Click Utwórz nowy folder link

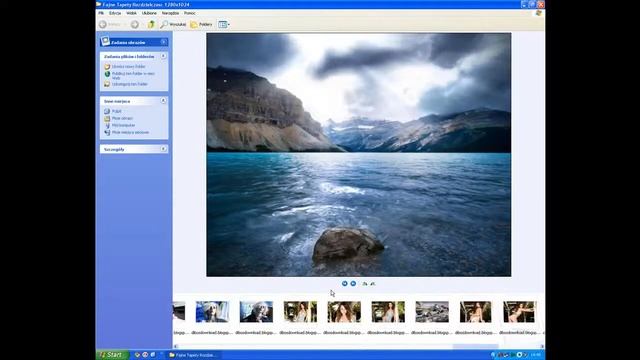point(125,67)
